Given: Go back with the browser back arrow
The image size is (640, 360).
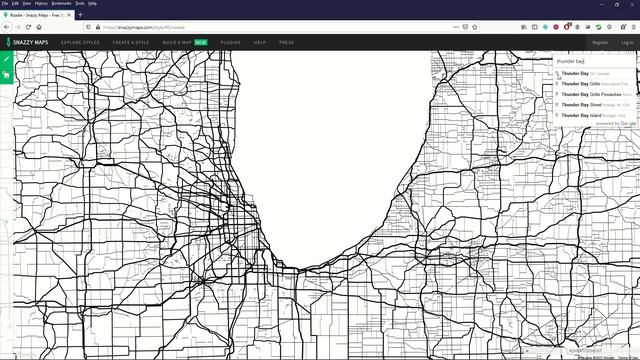Looking at the screenshot, I should tap(7, 27).
